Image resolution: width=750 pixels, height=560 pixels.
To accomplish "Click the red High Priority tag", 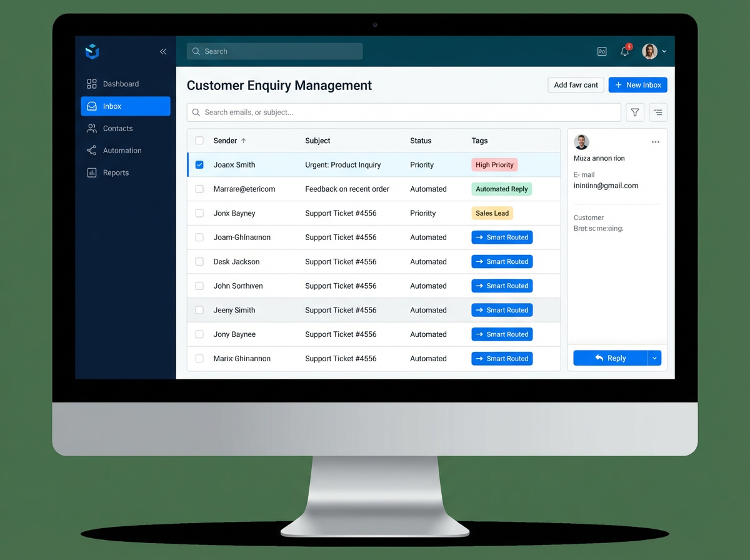I will click(494, 165).
